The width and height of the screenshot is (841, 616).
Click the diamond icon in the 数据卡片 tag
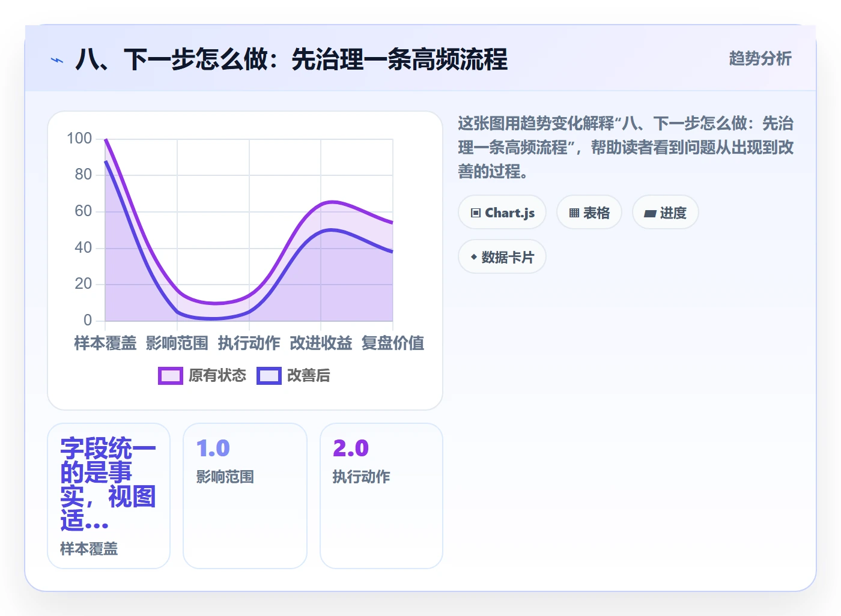pos(474,257)
